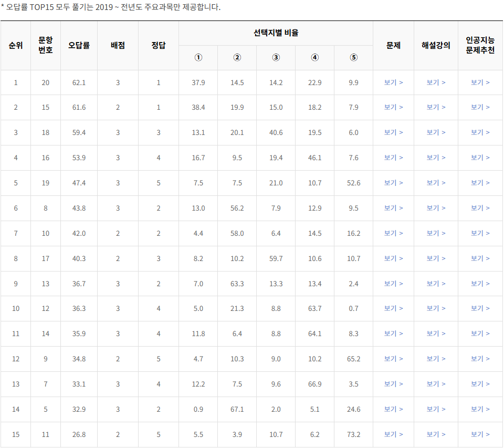Open AI problem recommendation for question 16
Image resolution: width=504 pixels, height=448 pixels.
[x=479, y=158]
